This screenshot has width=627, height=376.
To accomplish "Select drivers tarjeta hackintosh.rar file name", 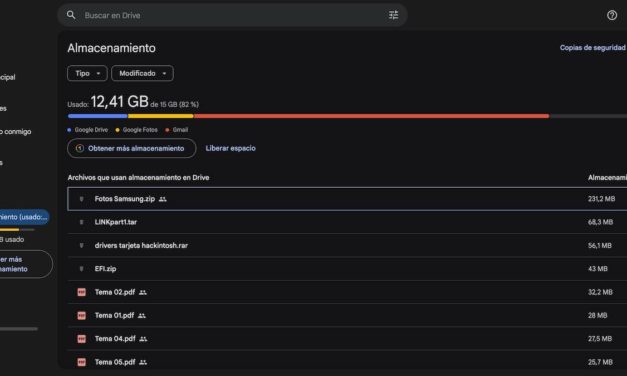I will (141, 245).
